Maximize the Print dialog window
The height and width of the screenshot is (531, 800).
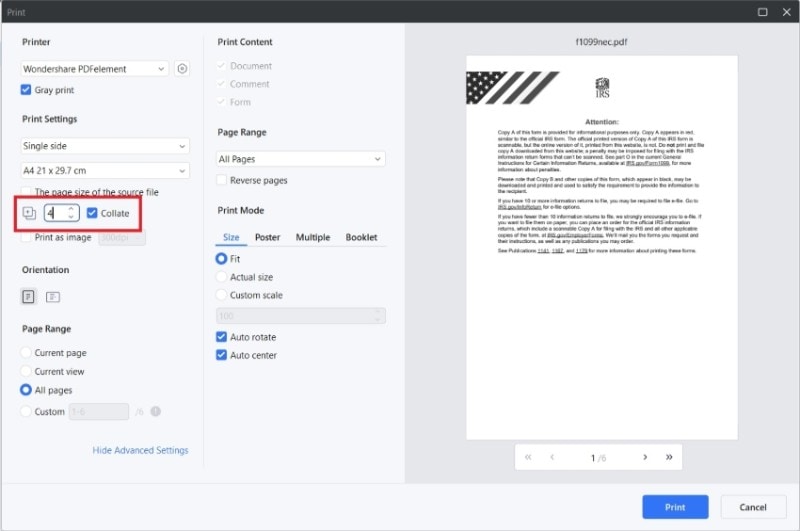(x=762, y=12)
